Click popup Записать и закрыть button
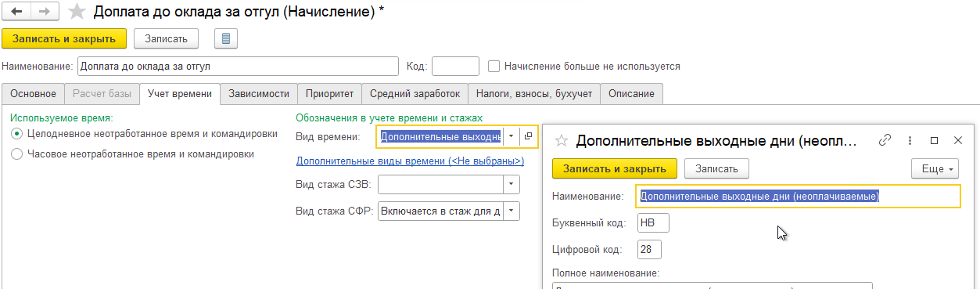 click(x=615, y=168)
